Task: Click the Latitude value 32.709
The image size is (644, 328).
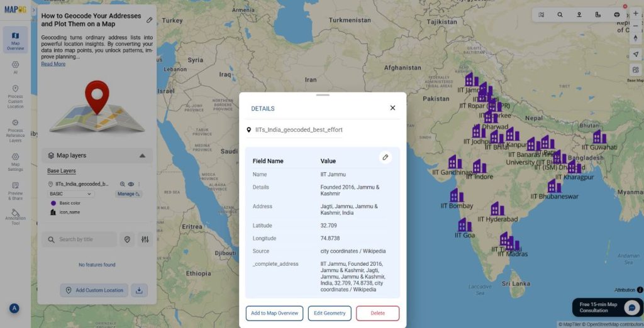Action: pyautogui.click(x=328, y=226)
